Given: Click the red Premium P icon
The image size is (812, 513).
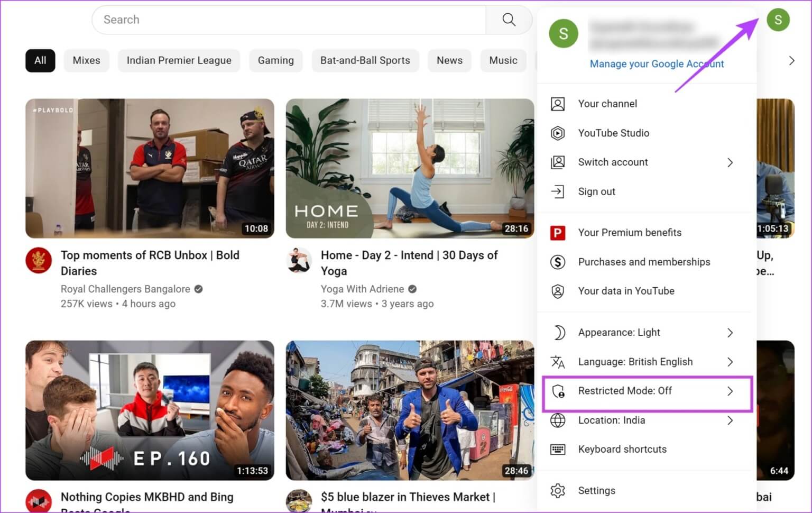Looking at the screenshot, I should (558, 233).
